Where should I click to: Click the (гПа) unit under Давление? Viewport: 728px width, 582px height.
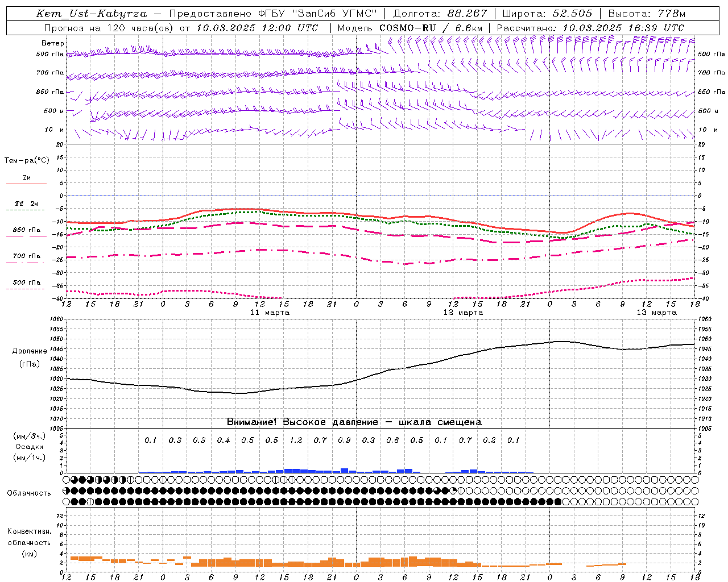30,364
